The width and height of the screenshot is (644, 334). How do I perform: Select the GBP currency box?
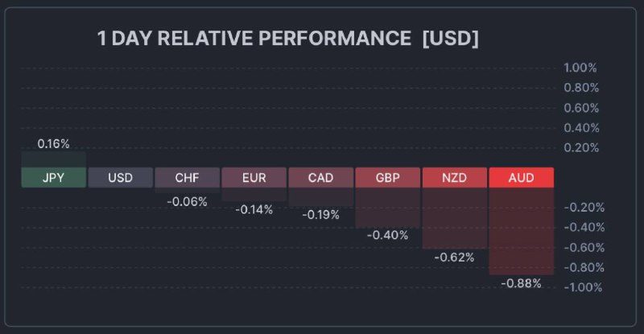coord(387,177)
